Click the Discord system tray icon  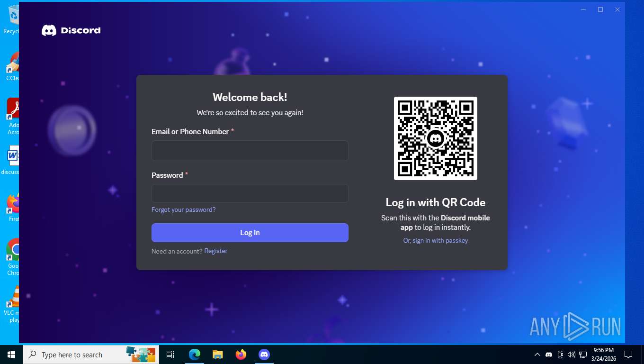coord(549,355)
